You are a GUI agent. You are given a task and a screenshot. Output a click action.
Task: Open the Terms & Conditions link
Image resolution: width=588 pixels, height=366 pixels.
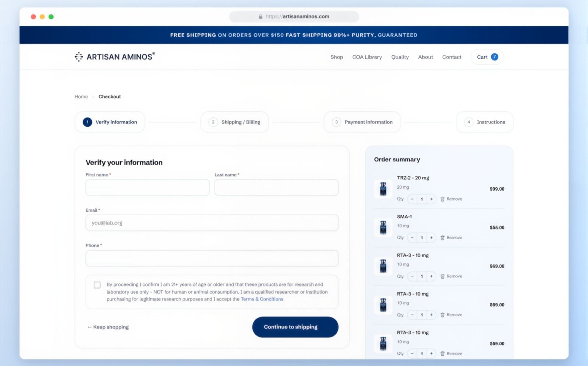click(262, 299)
